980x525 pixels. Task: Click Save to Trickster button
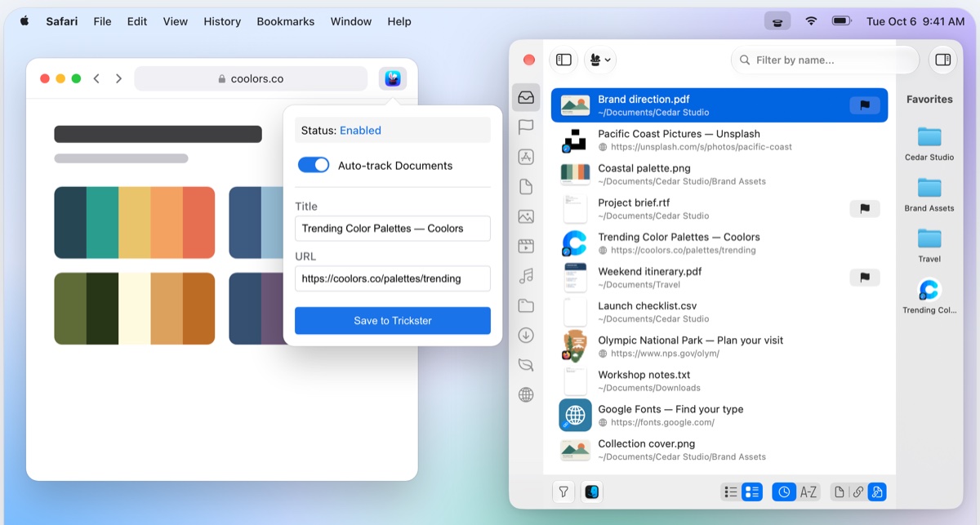coord(393,320)
